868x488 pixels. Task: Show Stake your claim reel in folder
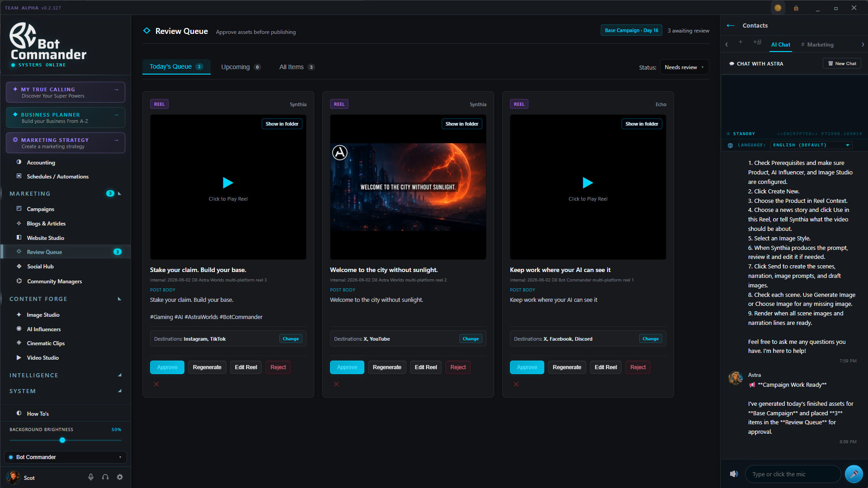coord(282,124)
